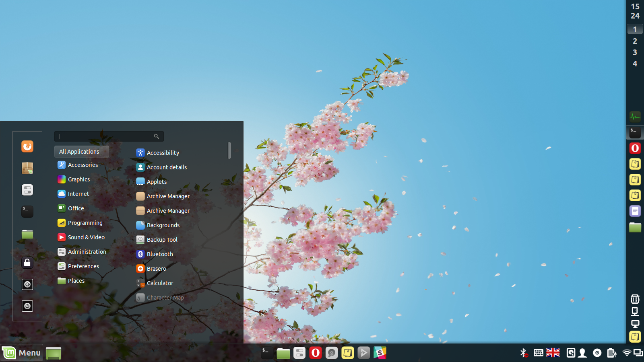Open the disk utility icon in bottom panel
Viewport: 644px width, 362px height.
coord(332,353)
